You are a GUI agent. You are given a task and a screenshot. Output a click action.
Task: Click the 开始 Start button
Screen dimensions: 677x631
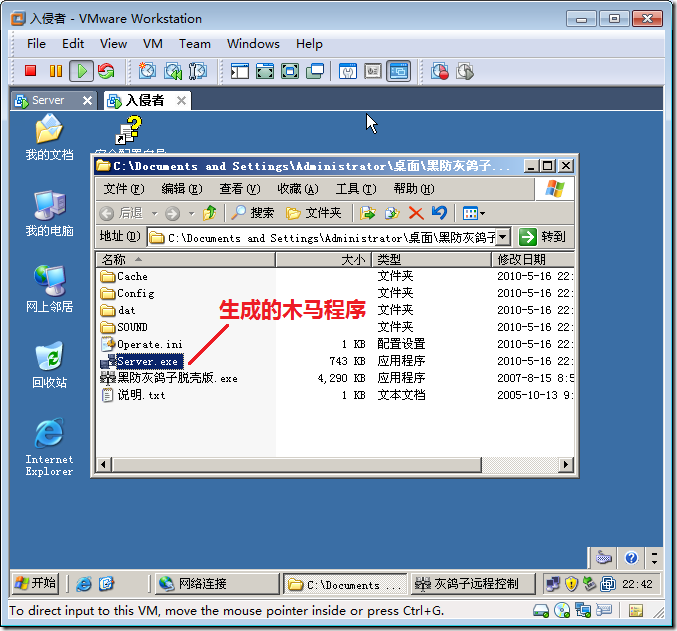point(35,583)
